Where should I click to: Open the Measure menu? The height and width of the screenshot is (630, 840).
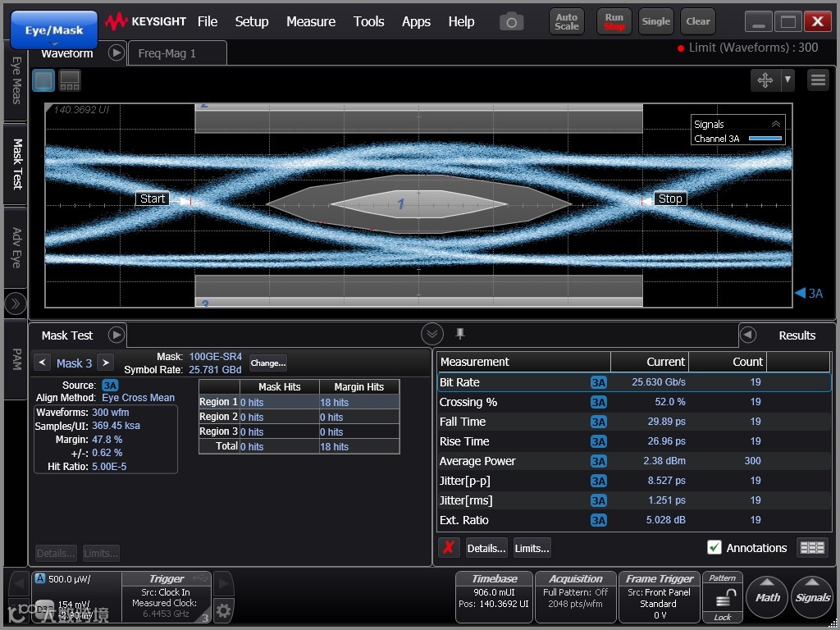tap(310, 21)
